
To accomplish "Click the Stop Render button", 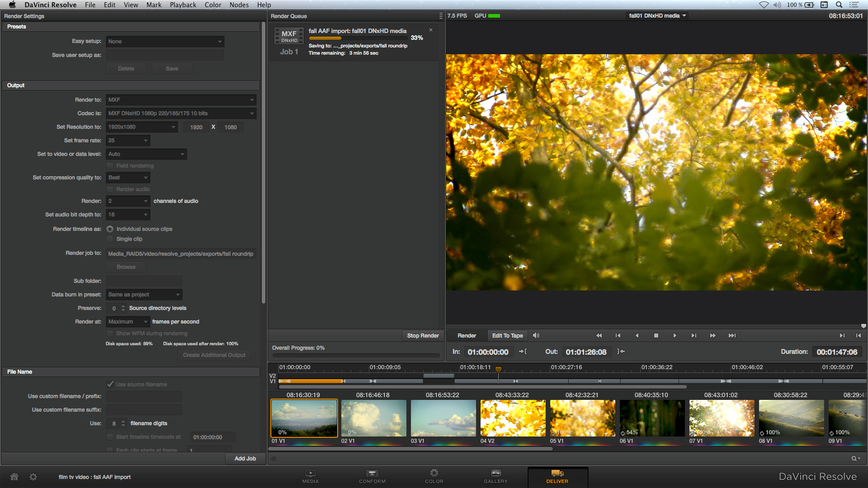I will tap(423, 336).
